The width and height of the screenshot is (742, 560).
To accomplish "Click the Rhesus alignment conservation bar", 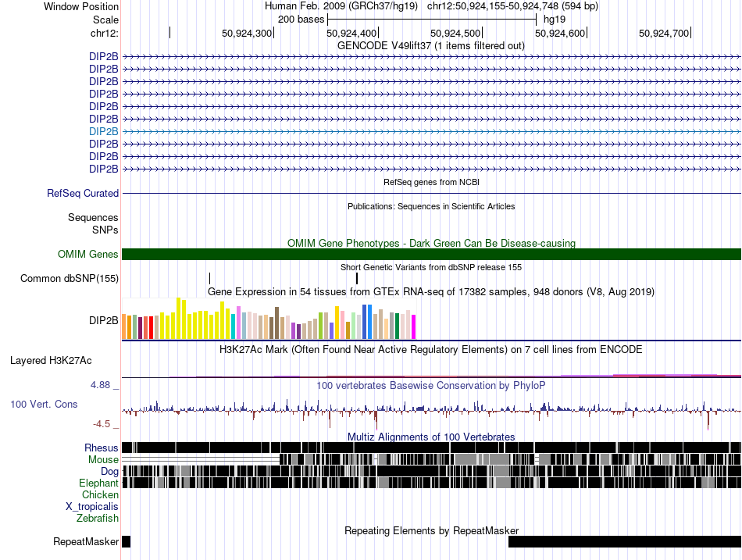I will coord(431,448).
